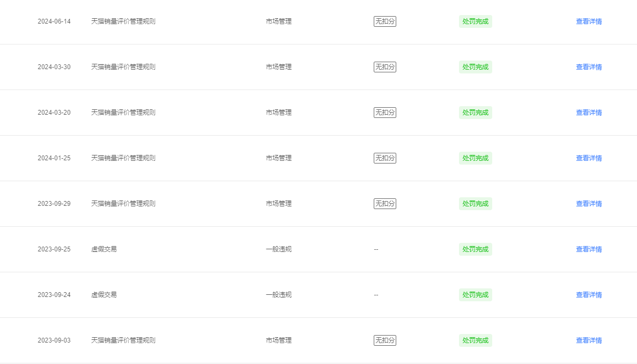Click the 无扣分 tag on 2023-09-29 row

click(384, 204)
